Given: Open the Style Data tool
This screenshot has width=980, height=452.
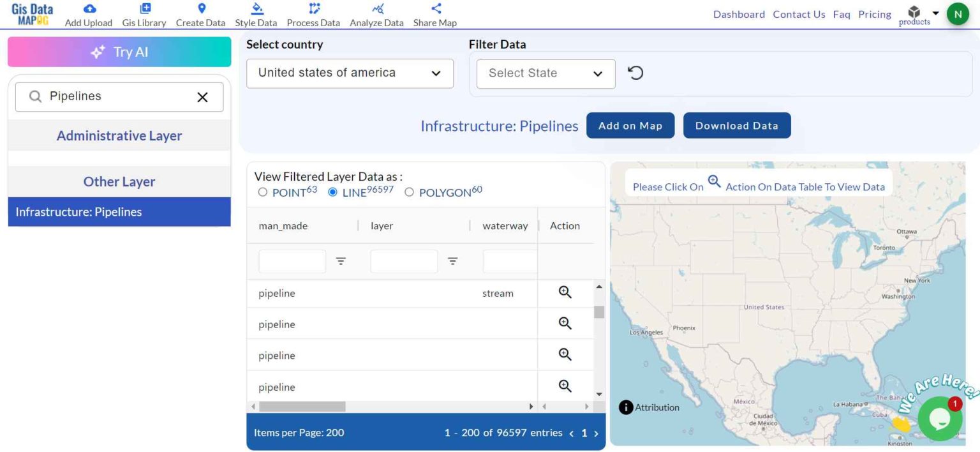Looking at the screenshot, I should click(x=255, y=14).
